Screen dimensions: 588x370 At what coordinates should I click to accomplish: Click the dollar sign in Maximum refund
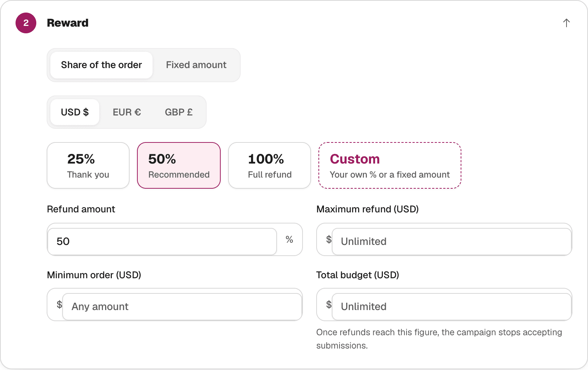(329, 240)
